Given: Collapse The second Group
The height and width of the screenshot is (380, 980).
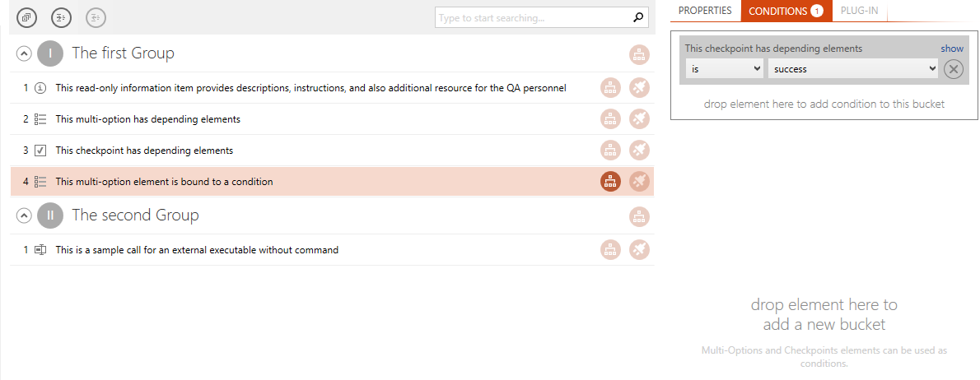Looking at the screenshot, I should 23,215.
